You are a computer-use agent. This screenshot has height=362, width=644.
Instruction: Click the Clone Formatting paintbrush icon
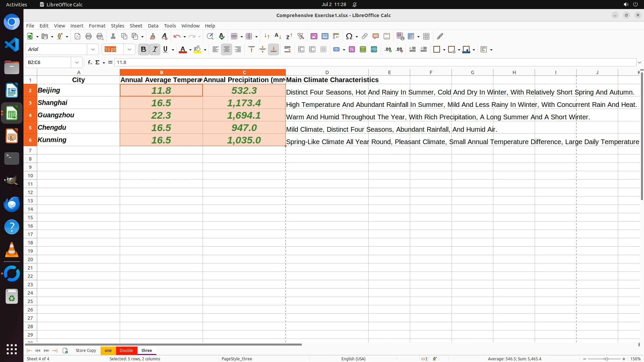(153, 36)
